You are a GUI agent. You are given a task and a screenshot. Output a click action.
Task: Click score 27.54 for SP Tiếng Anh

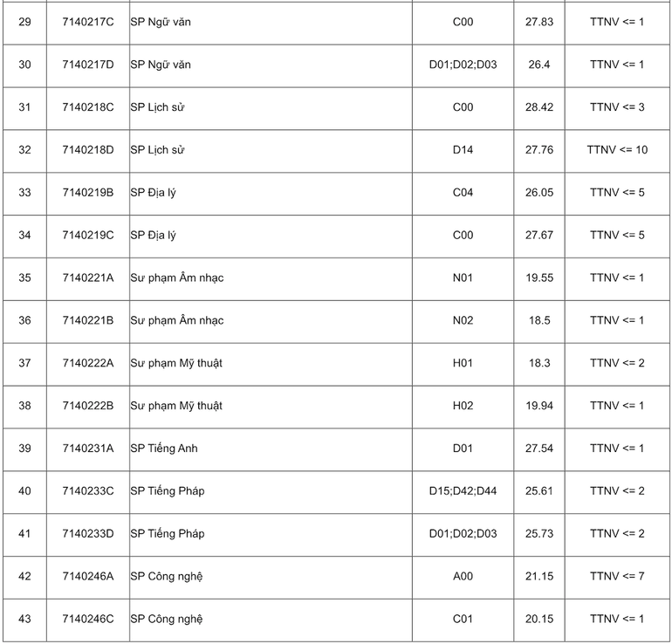(x=538, y=449)
